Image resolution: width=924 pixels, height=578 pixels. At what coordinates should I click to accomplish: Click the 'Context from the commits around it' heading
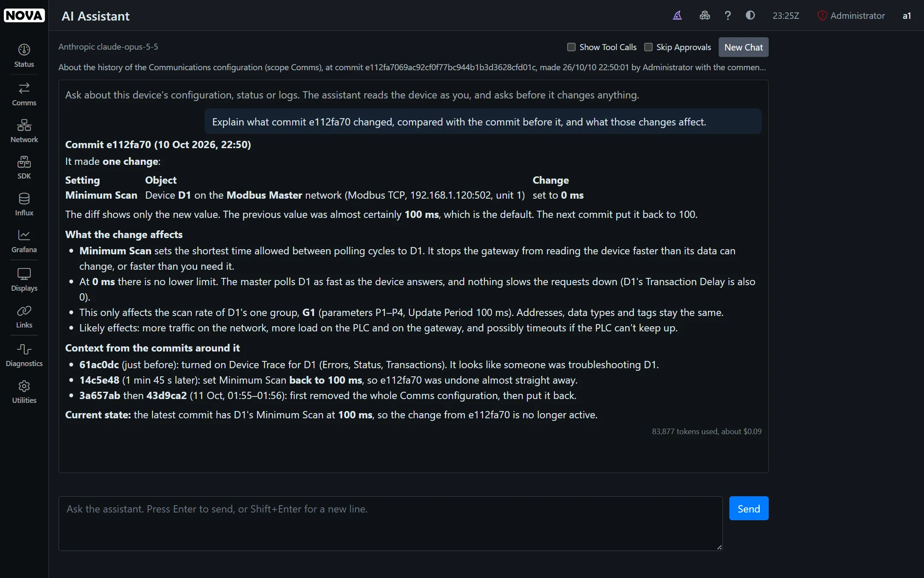point(152,348)
